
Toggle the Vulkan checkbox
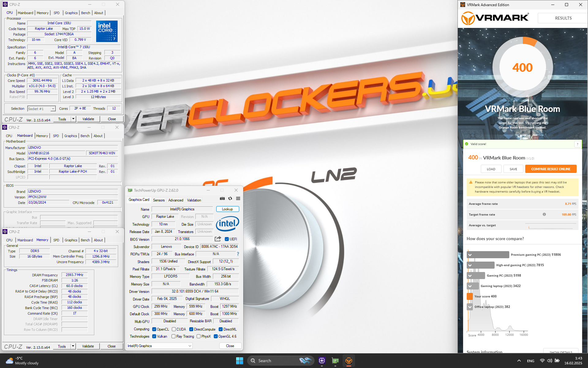(154, 336)
